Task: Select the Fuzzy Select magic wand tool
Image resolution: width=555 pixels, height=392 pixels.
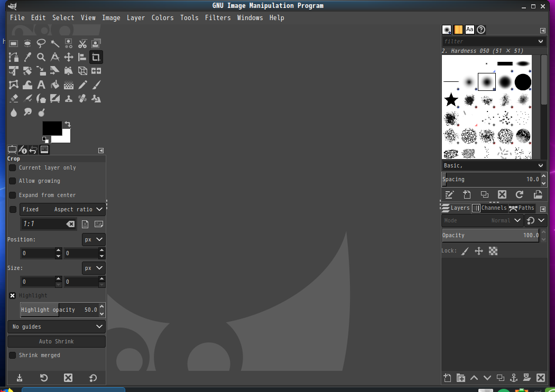Action: [55, 43]
